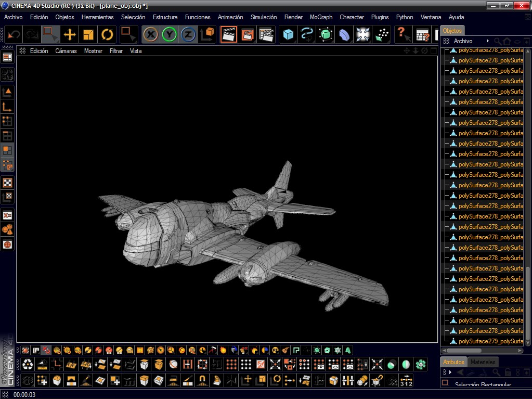Click the globe icon in left sidebar

click(7, 244)
